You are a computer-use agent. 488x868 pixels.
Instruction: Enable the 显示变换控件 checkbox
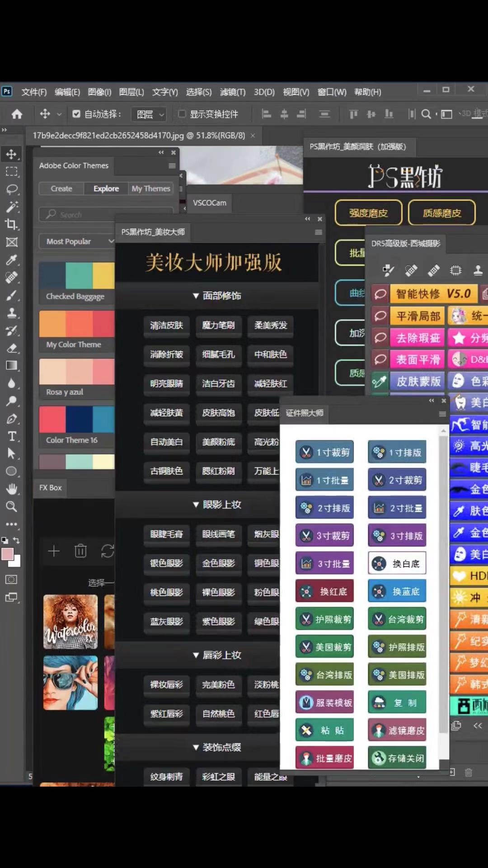(x=182, y=114)
